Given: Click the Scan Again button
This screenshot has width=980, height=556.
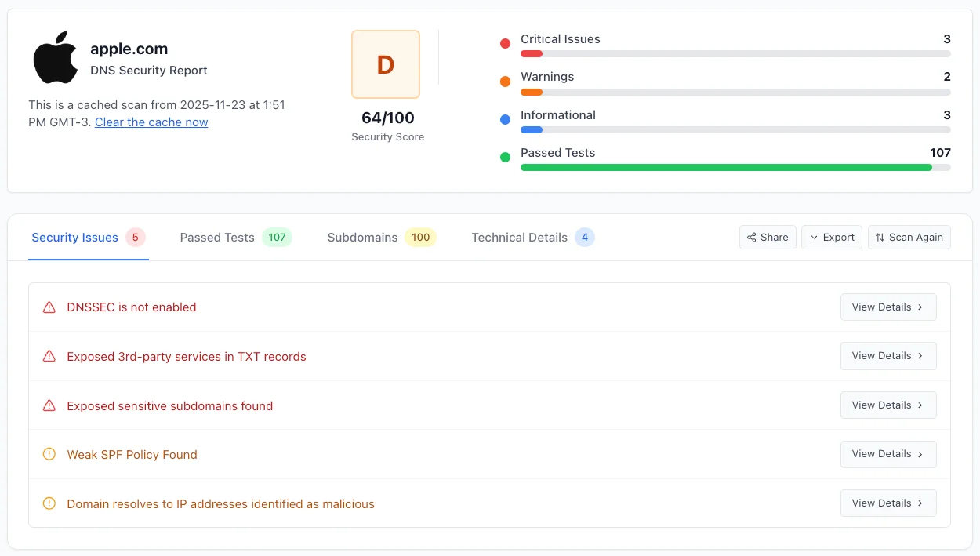Looking at the screenshot, I should (909, 238).
